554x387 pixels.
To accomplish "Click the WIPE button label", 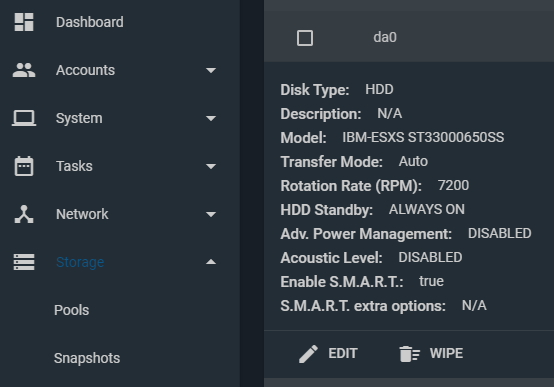I will [x=446, y=353].
